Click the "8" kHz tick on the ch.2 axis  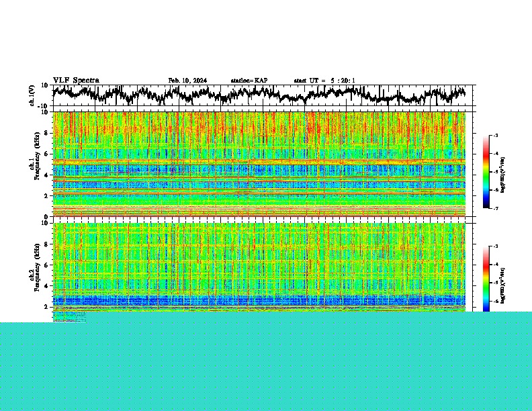(46, 244)
